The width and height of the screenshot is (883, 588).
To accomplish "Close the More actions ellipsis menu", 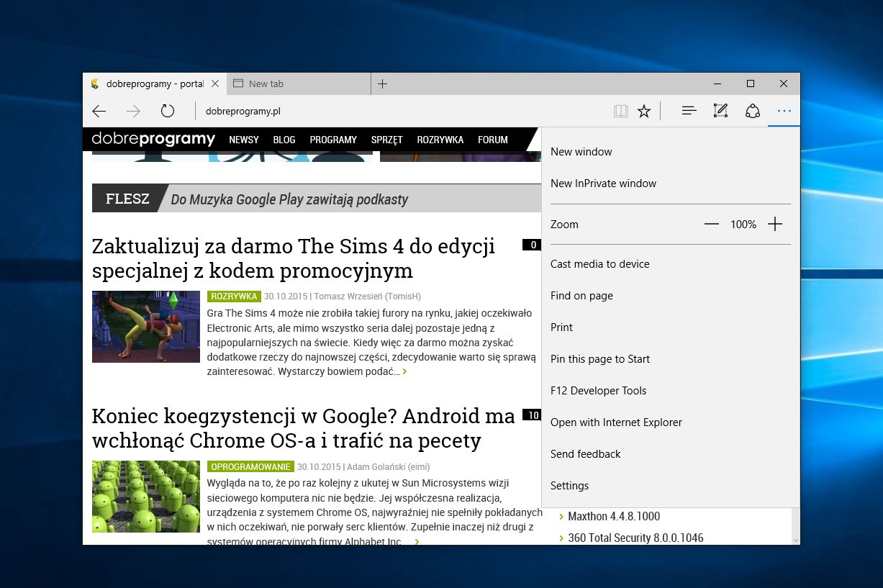I will click(784, 111).
